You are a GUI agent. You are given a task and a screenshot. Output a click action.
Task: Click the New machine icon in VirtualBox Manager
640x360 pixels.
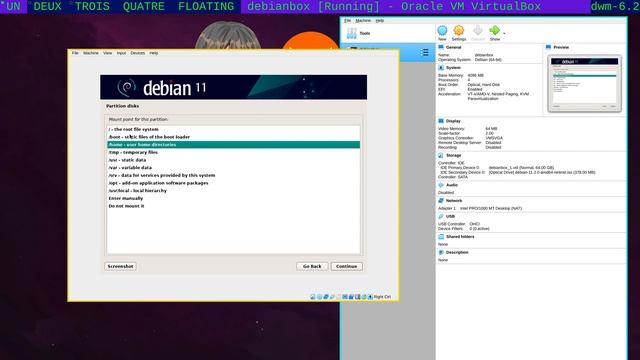pos(442,31)
